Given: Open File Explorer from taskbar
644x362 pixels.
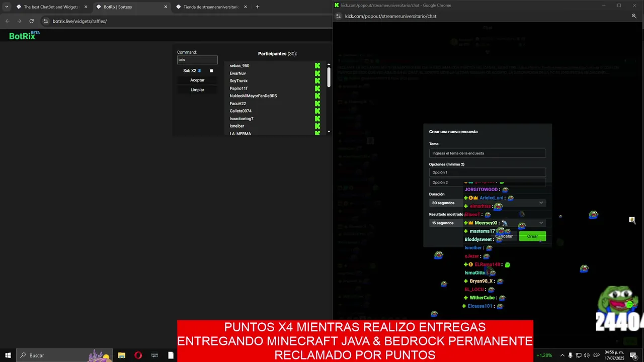Looking at the screenshot, I should [122, 355].
